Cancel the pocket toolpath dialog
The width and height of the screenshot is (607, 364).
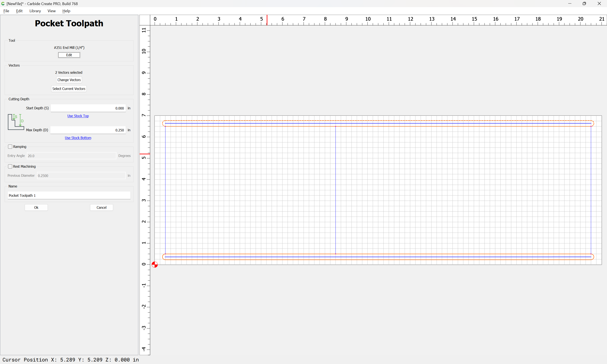click(x=101, y=207)
